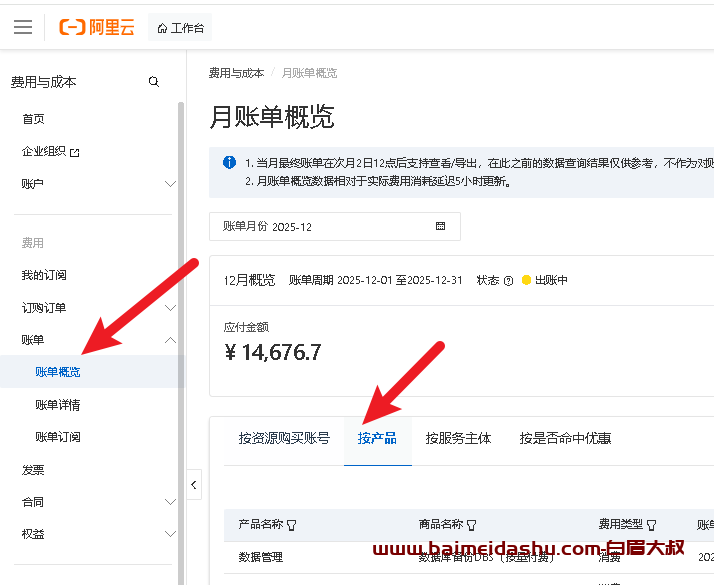Select the 按是否命中优惠 tab
This screenshot has height=585, width=714.
pyautogui.click(x=565, y=438)
